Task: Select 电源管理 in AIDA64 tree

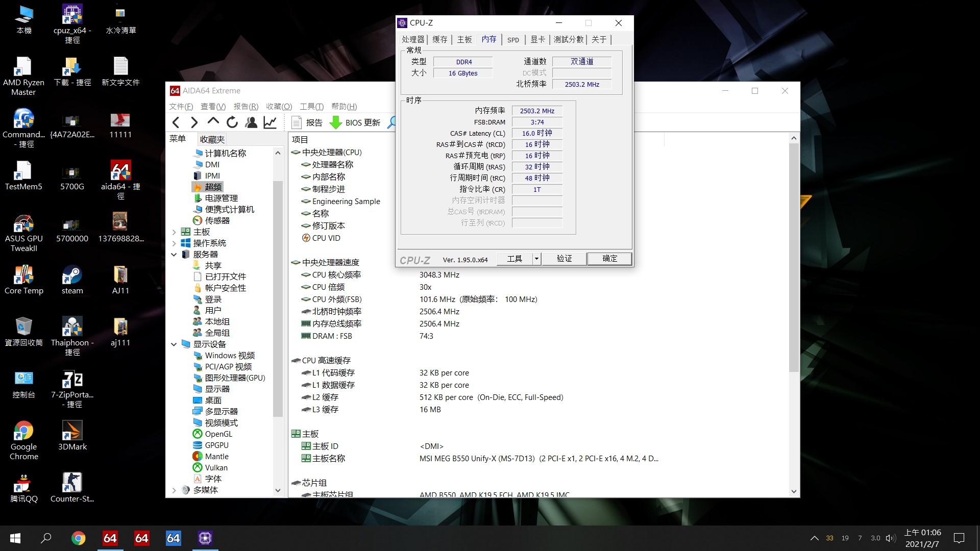Action: pyautogui.click(x=216, y=198)
